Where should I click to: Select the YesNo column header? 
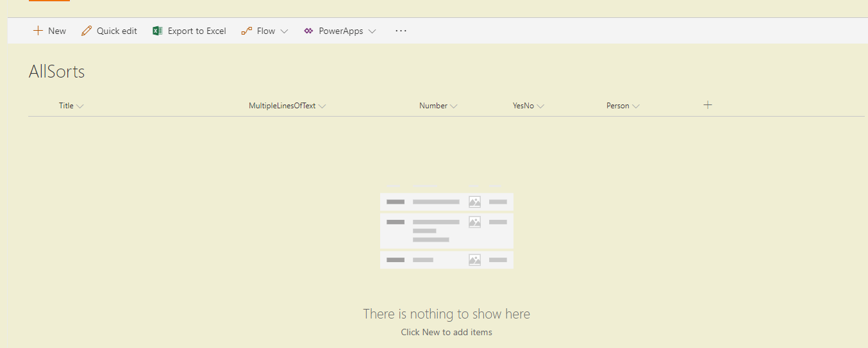pyautogui.click(x=523, y=106)
